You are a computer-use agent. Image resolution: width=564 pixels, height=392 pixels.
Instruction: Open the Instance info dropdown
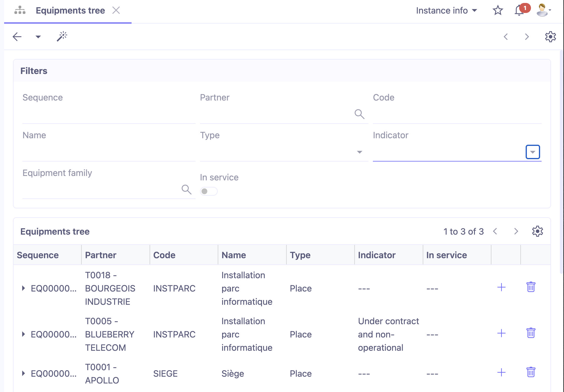[x=446, y=10]
